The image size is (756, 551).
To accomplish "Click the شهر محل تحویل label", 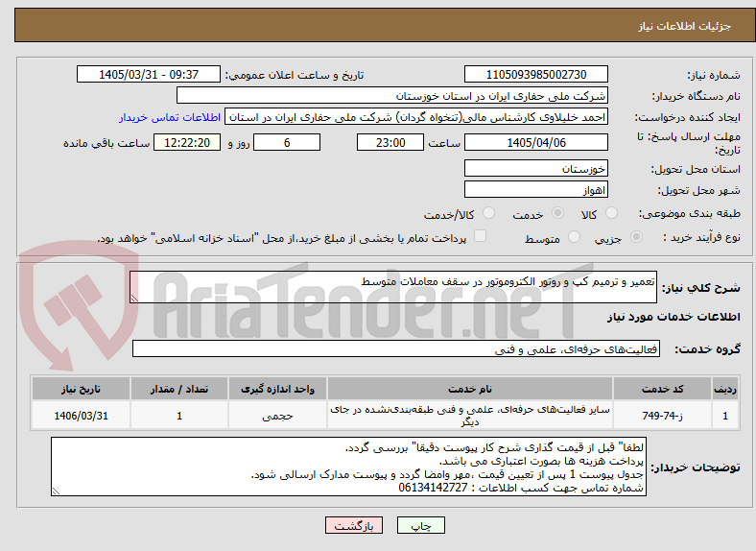I will tap(699, 191).
